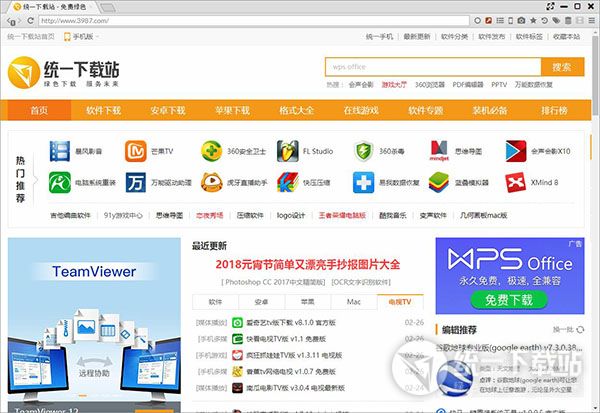Click the camera screenshot extension icon

click(x=521, y=20)
